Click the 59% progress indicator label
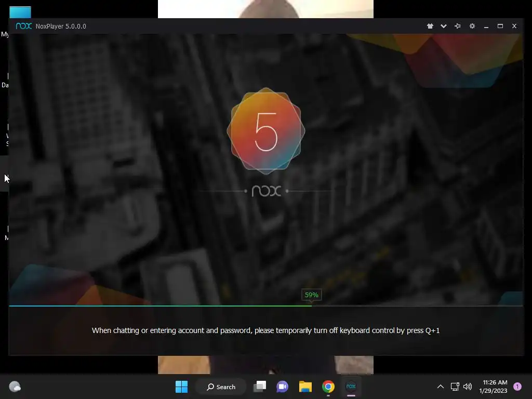This screenshot has height=399, width=532. pos(312,295)
